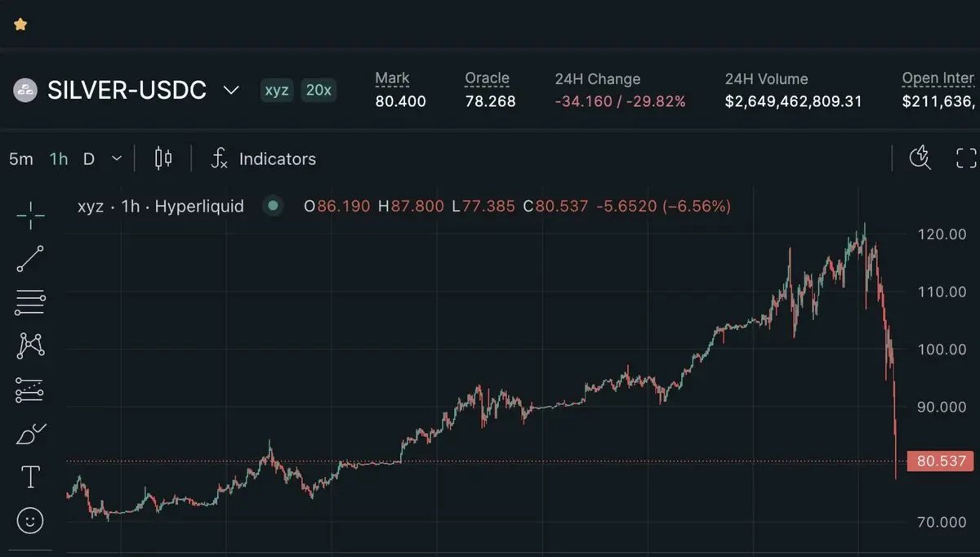Click the yellow favorite star icon
Screen dimensions: 980x557
point(20,25)
